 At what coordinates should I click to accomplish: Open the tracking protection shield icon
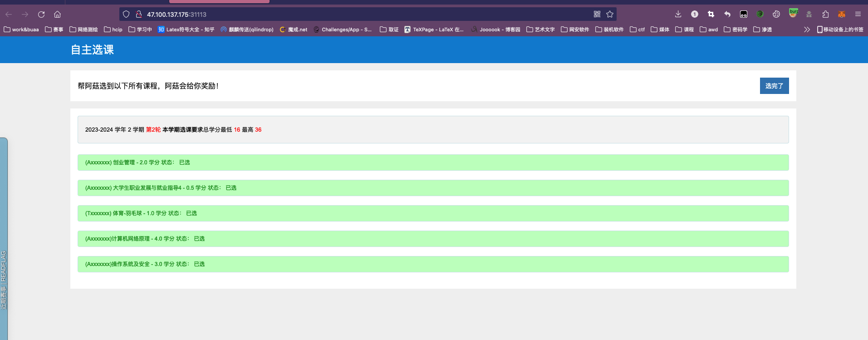click(x=127, y=15)
